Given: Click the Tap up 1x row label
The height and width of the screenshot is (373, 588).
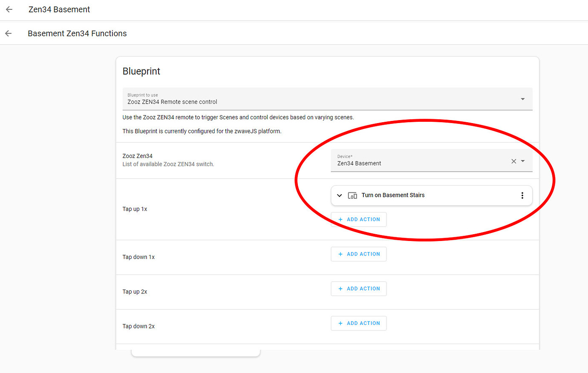Looking at the screenshot, I should pos(135,209).
